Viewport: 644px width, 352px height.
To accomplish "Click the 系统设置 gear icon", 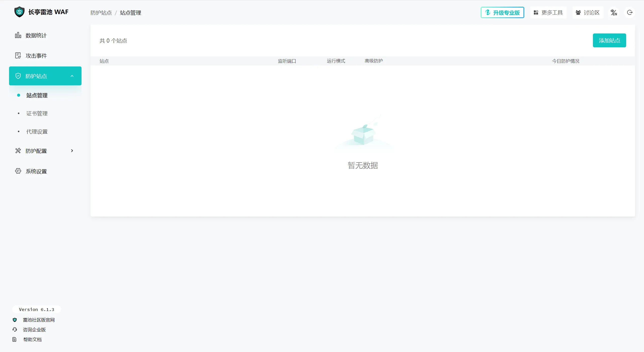I will click(x=18, y=171).
